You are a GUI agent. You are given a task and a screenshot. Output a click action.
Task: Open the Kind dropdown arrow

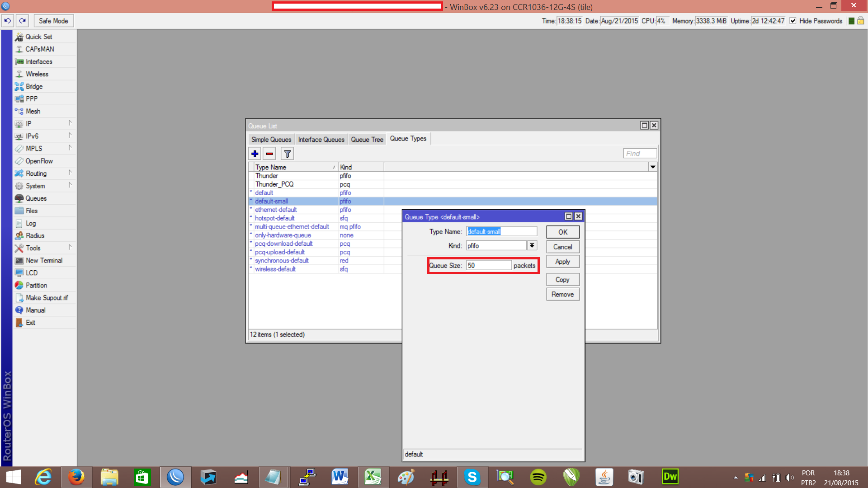coord(532,245)
